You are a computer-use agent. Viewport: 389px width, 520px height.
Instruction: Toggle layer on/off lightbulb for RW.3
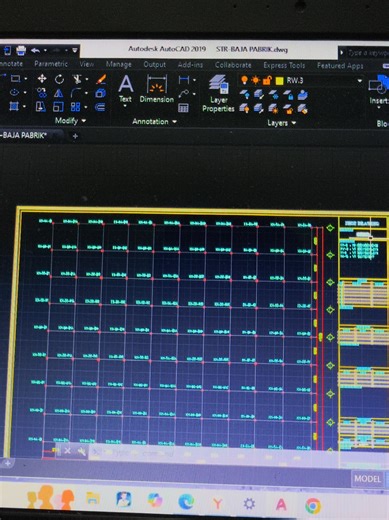coord(244,80)
